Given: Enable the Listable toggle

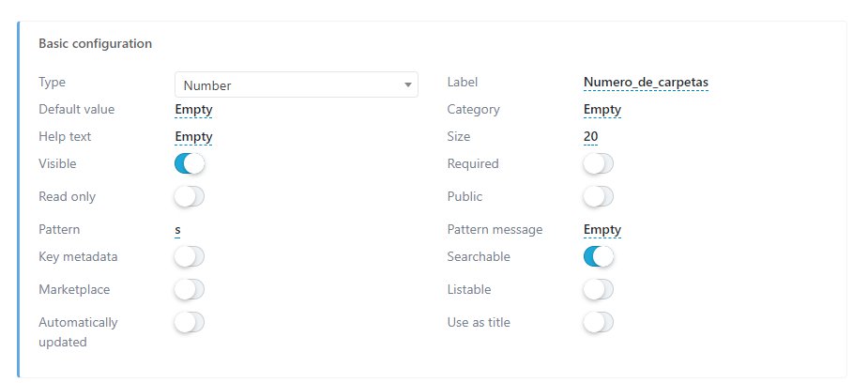Looking at the screenshot, I should [x=598, y=290].
